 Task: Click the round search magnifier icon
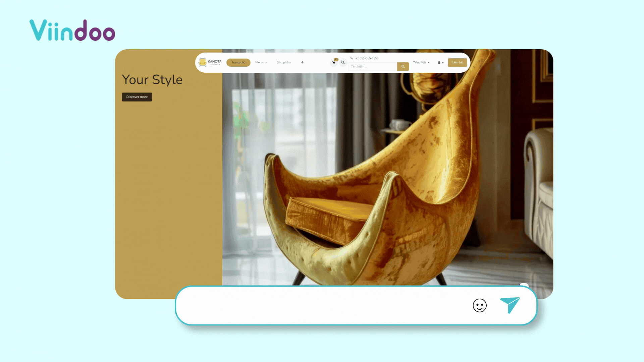(343, 63)
